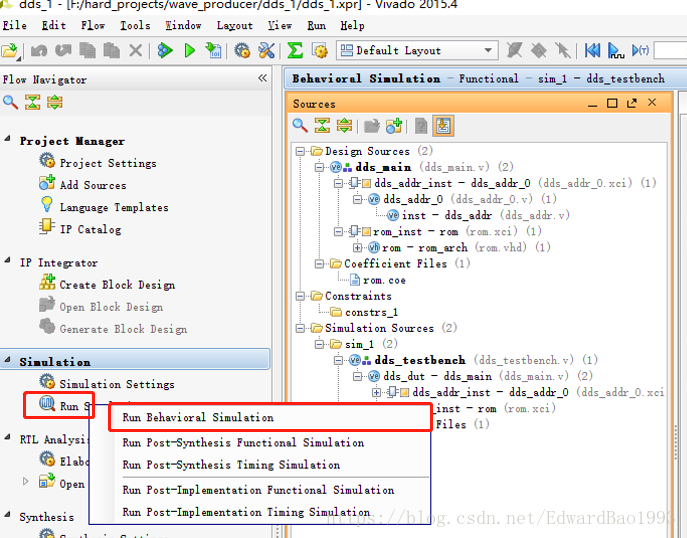Select dds_testbench in Simulation Sources

click(420, 361)
